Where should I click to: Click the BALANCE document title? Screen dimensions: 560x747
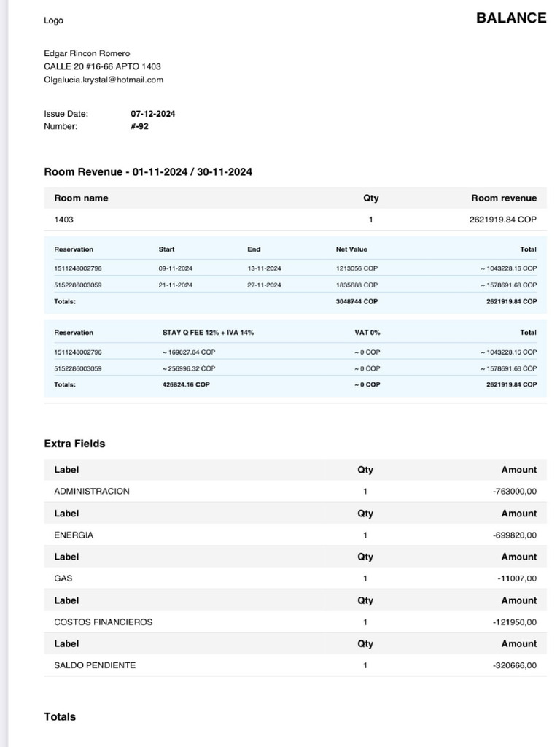(x=511, y=18)
